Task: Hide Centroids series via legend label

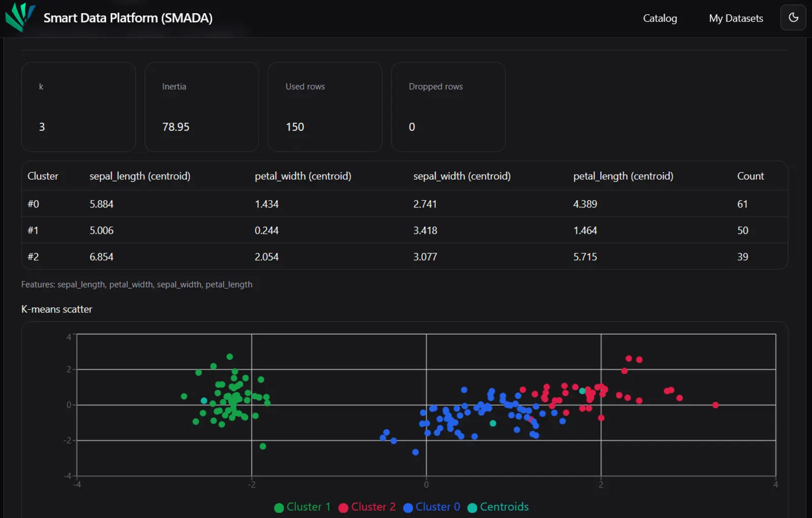Action: (x=504, y=507)
